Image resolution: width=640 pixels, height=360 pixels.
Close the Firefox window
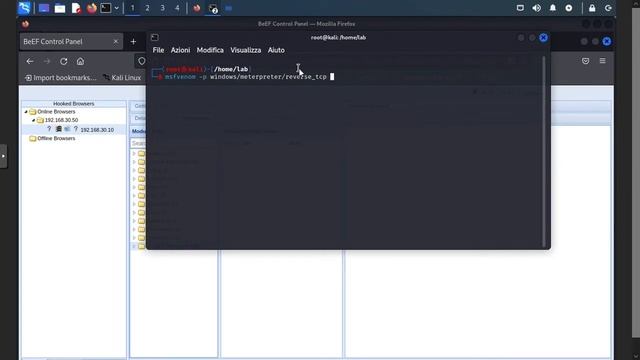pos(607,42)
